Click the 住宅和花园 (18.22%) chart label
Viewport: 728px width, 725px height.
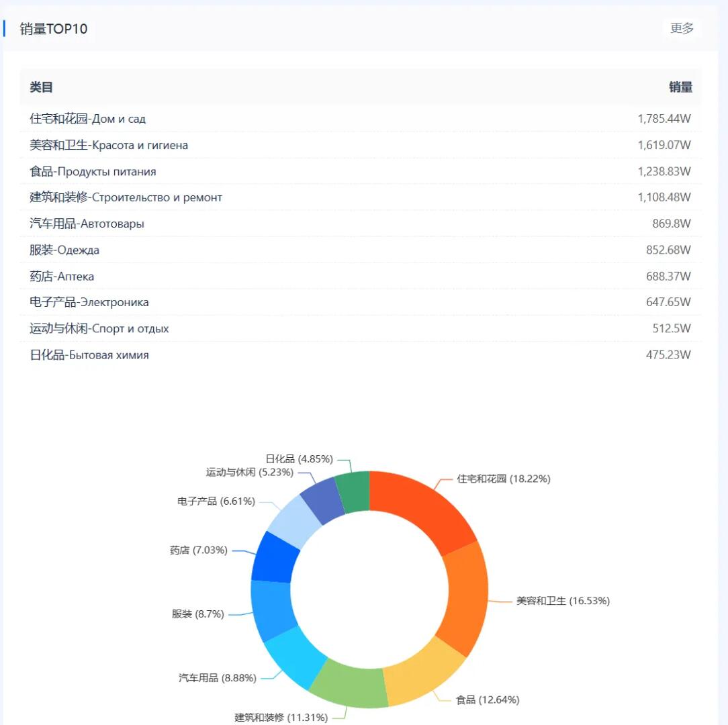(x=504, y=479)
